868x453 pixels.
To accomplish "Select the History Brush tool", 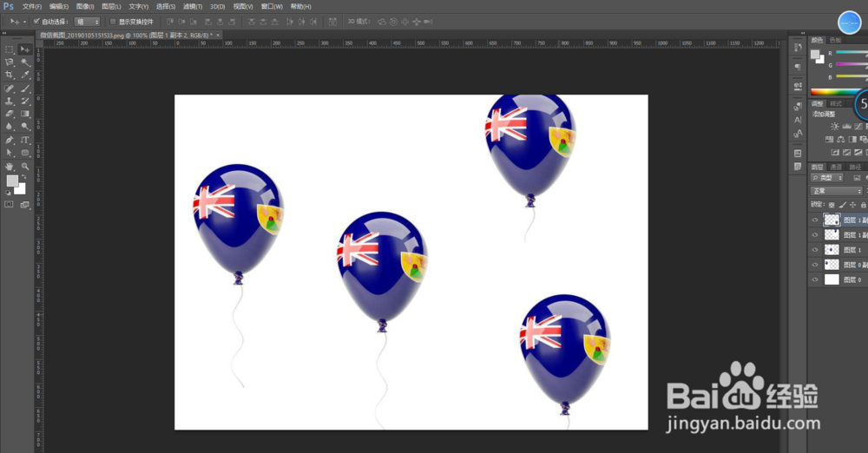I will pos(25,101).
